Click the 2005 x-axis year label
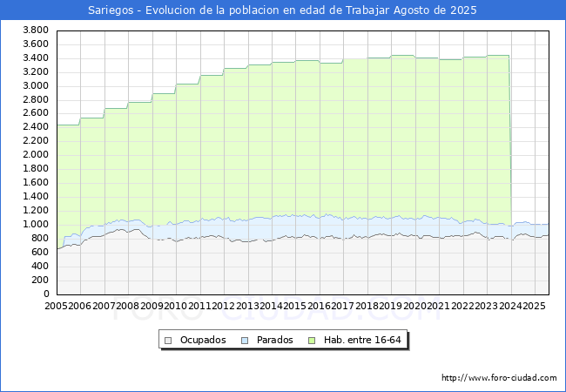The width and height of the screenshot is (566, 392). click(x=57, y=306)
